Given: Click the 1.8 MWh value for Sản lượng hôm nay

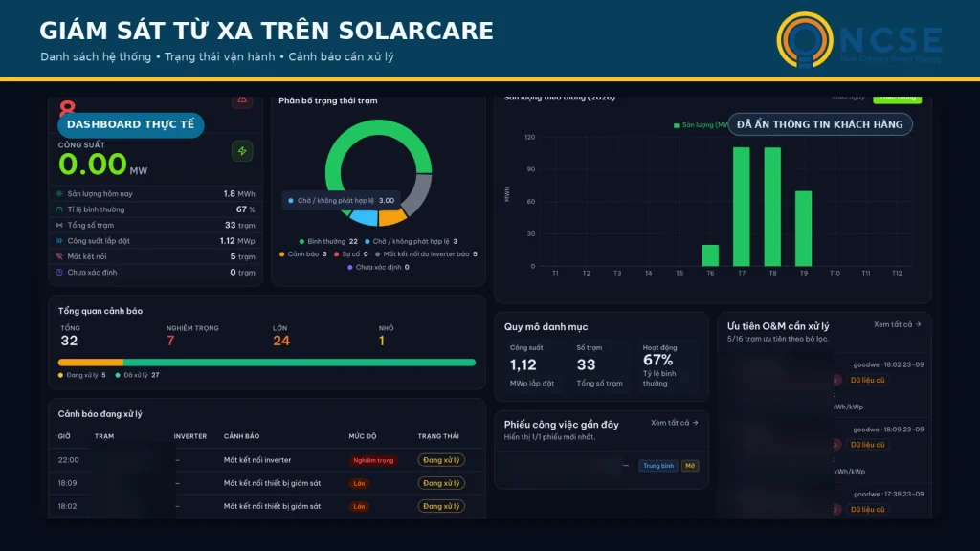Looking at the screenshot, I should click(238, 193).
